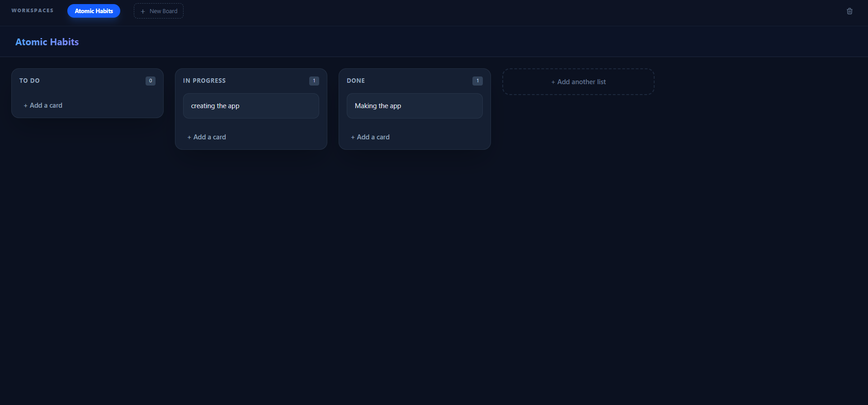Viewport: 868px width, 405px height.
Task: Add a card to TO DO list
Action: [43, 105]
